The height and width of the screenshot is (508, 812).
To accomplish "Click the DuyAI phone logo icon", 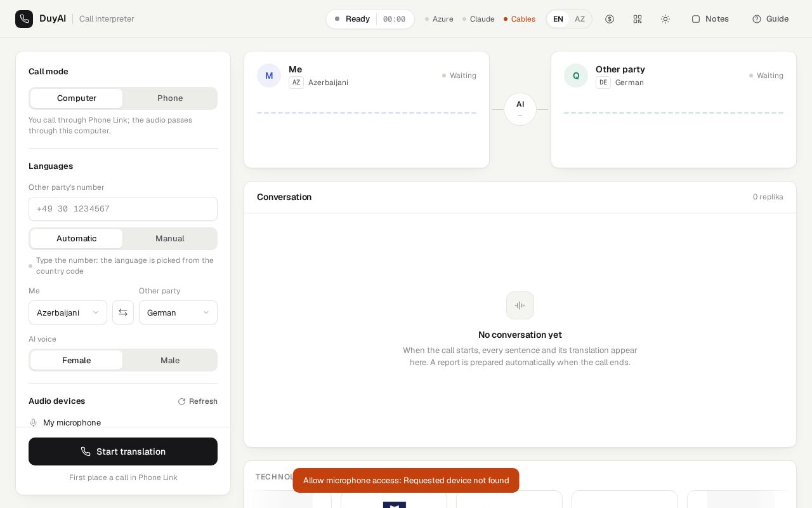I will (24, 19).
